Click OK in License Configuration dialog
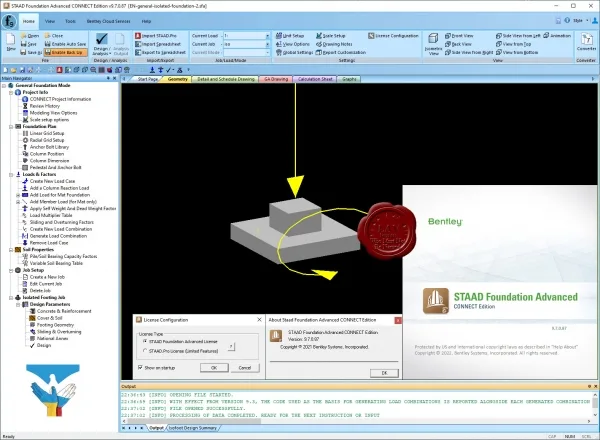600x440 pixels. (x=214, y=368)
